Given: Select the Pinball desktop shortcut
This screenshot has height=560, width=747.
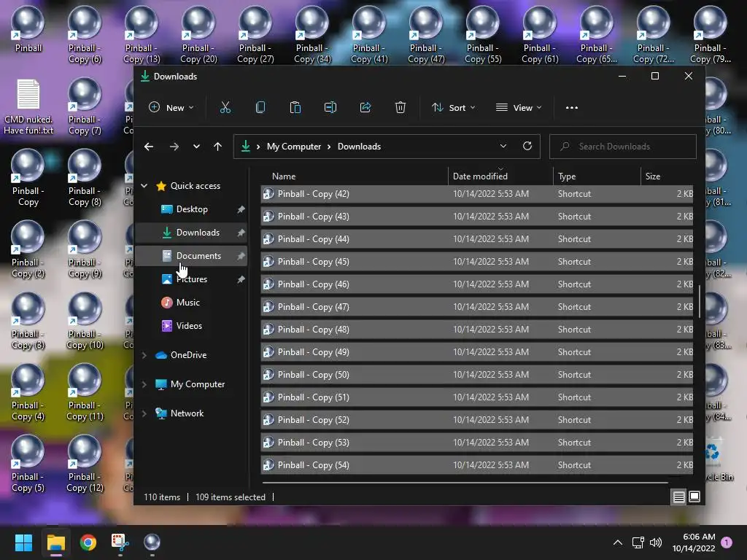Looking at the screenshot, I should (28, 30).
